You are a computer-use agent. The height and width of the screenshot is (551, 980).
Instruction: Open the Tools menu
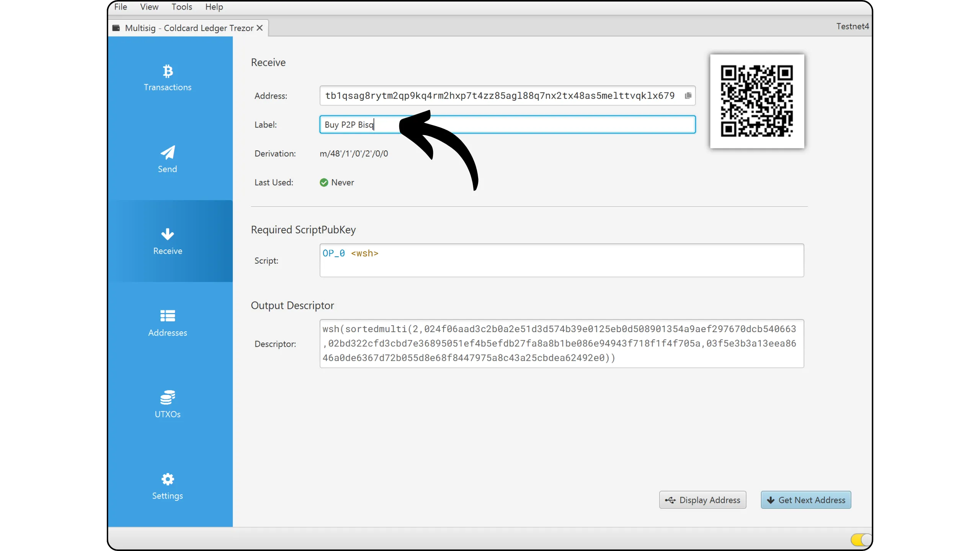point(181,7)
